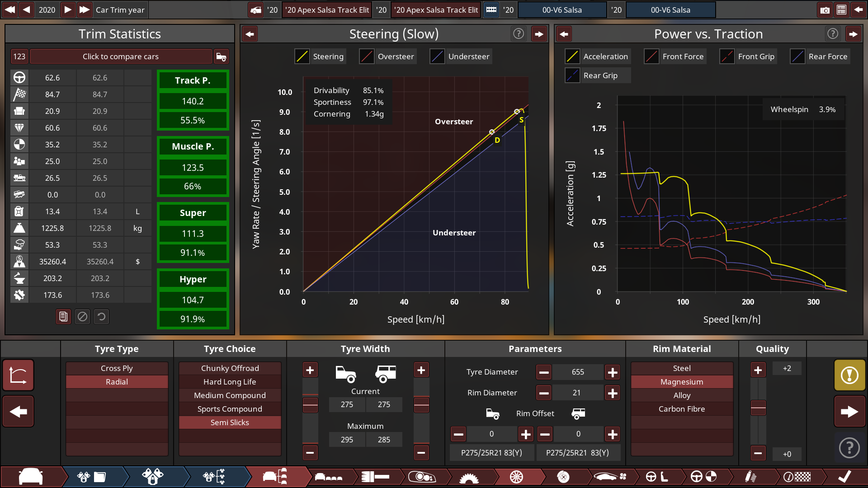Switch to previous Steering graph arrow
Screen dimensions: 868x488
[250, 34]
